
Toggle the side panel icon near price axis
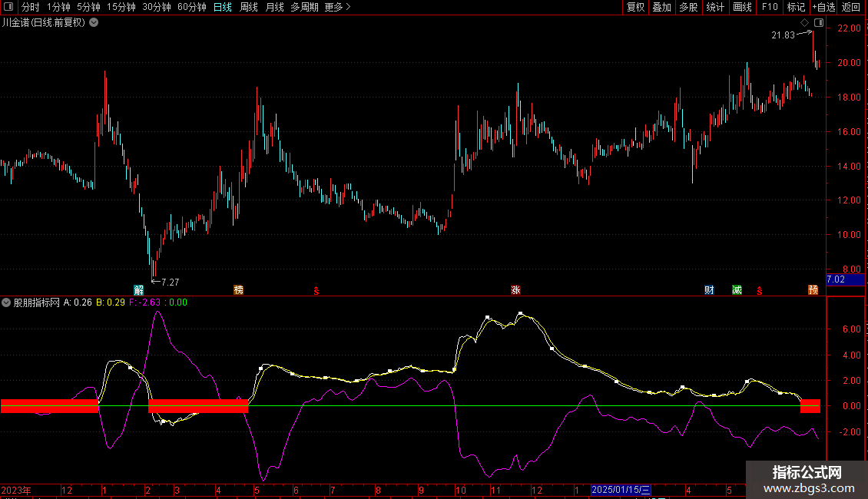click(818, 23)
